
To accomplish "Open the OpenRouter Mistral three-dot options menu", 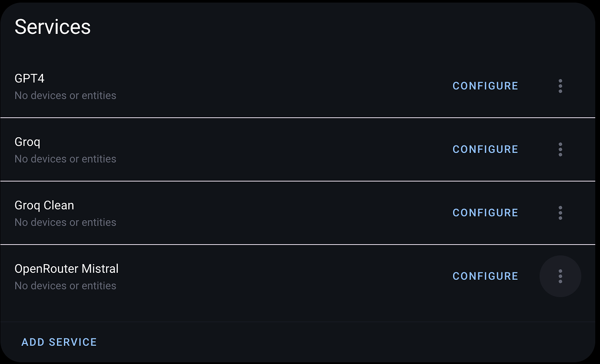I will tap(560, 276).
